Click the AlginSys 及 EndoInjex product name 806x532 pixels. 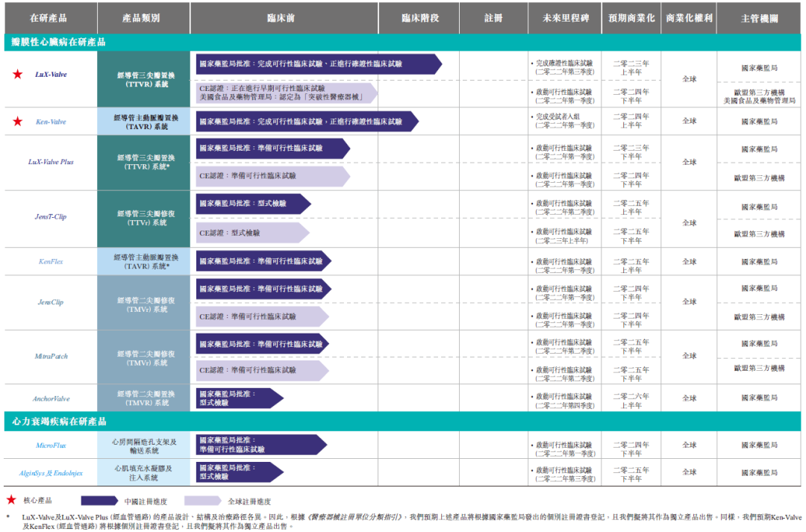tap(51, 473)
